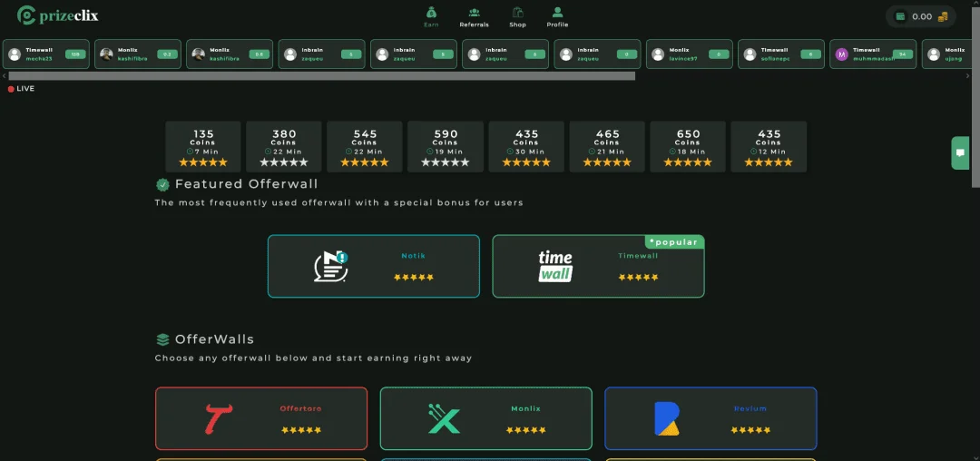Viewport: 980px width, 461px height.
Task: Open the Offertoro offerwall card
Action: 261,418
